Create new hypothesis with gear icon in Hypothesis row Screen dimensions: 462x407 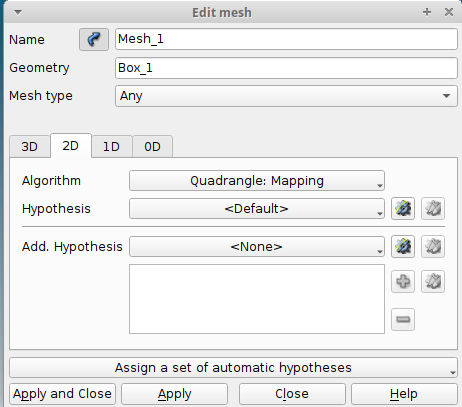tap(403, 209)
